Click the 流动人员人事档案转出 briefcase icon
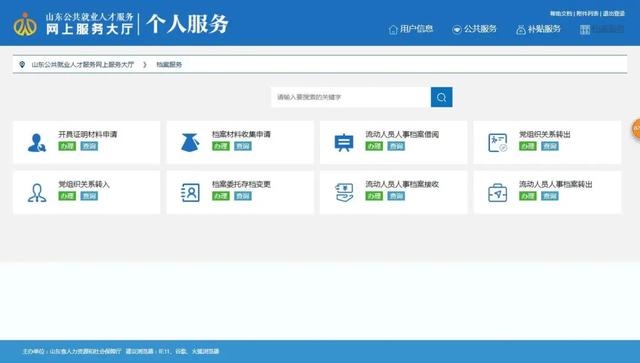This screenshot has height=363, width=640. (x=498, y=193)
